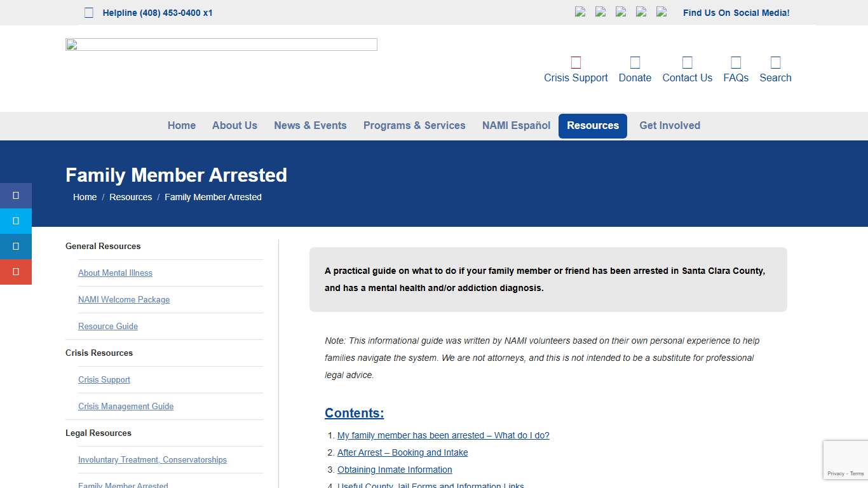Screen dimensions: 868x488
Task: Open the FAQs icon in the header
Action: pyautogui.click(x=736, y=62)
